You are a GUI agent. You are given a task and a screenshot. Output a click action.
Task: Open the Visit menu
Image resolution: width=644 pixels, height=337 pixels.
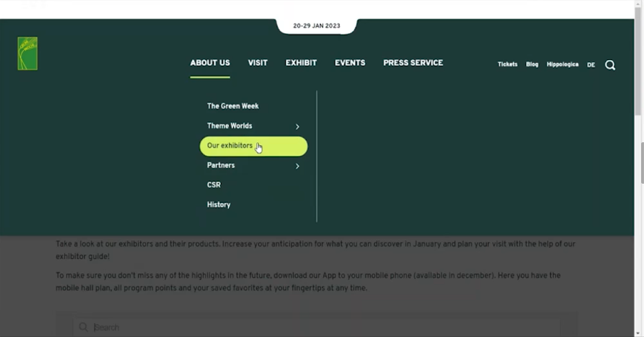[257, 63]
